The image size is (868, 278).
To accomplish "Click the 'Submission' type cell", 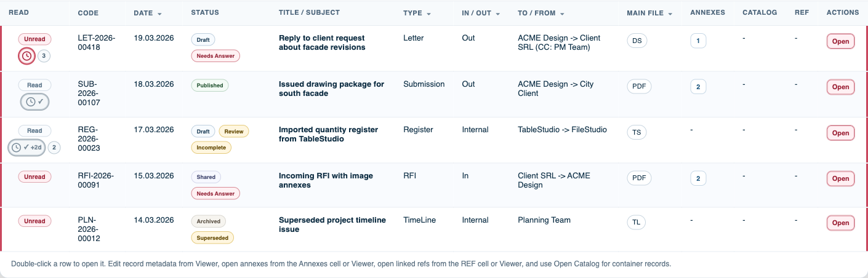I will [424, 84].
